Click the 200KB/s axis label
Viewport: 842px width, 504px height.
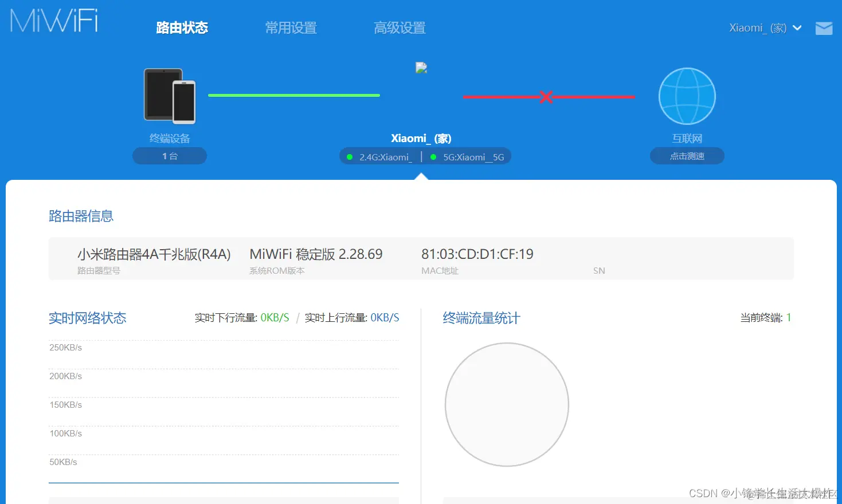[65, 376]
